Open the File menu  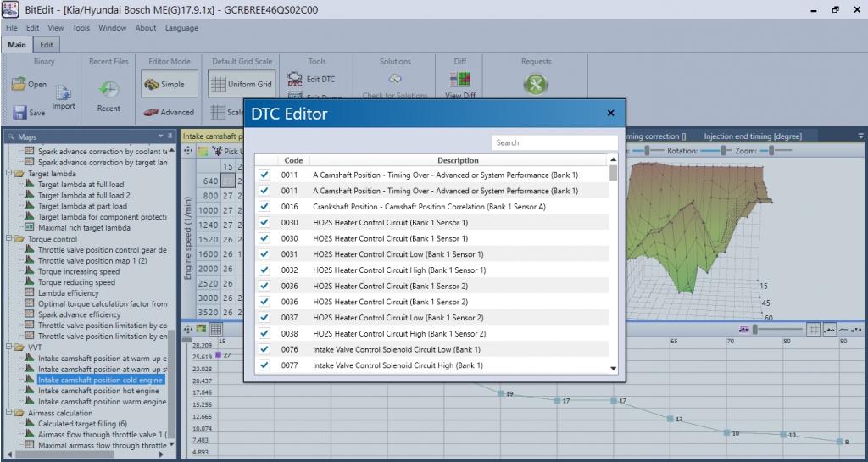(x=12, y=28)
